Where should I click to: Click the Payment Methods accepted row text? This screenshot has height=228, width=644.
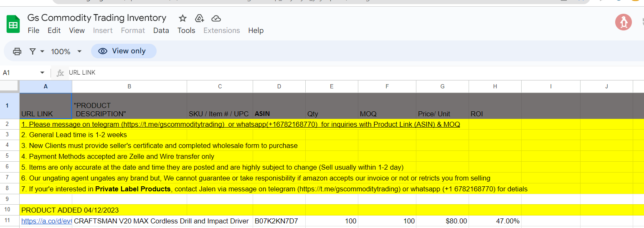(117, 157)
